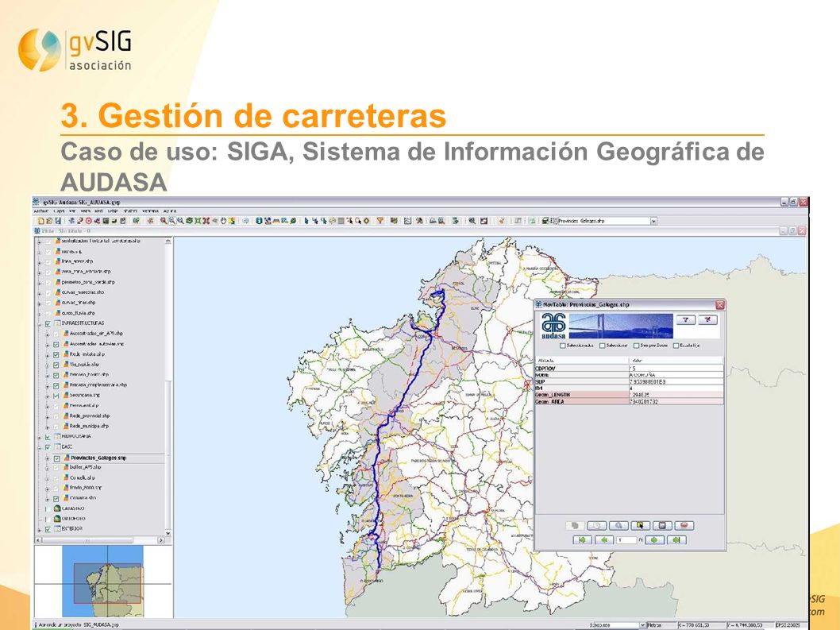Image resolution: width=840 pixels, height=630 pixels.
Task: Go to first record in NavTable
Action: pos(582,540)
